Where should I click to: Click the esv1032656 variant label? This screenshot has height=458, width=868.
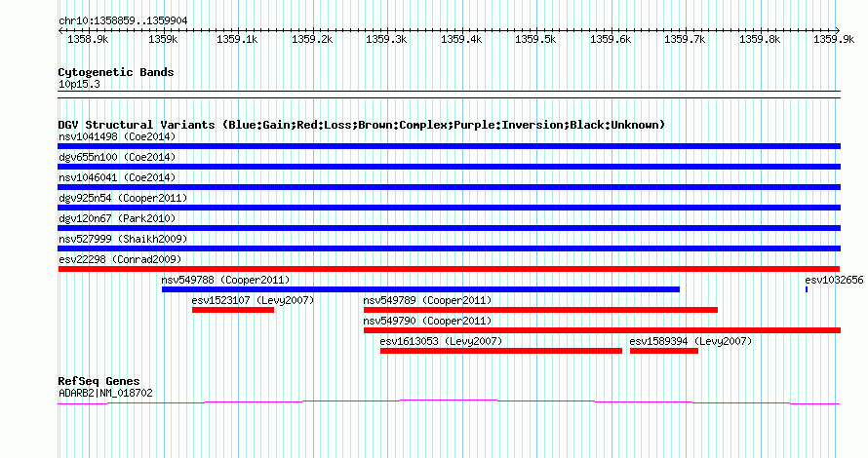coord(834,280)
